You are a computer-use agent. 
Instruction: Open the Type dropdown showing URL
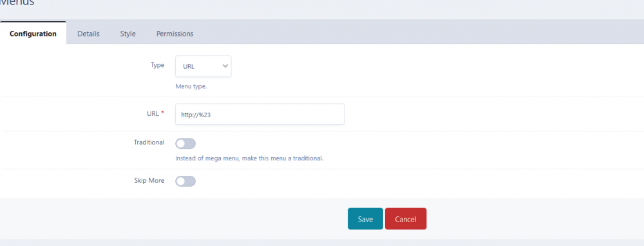pos(204,66)
